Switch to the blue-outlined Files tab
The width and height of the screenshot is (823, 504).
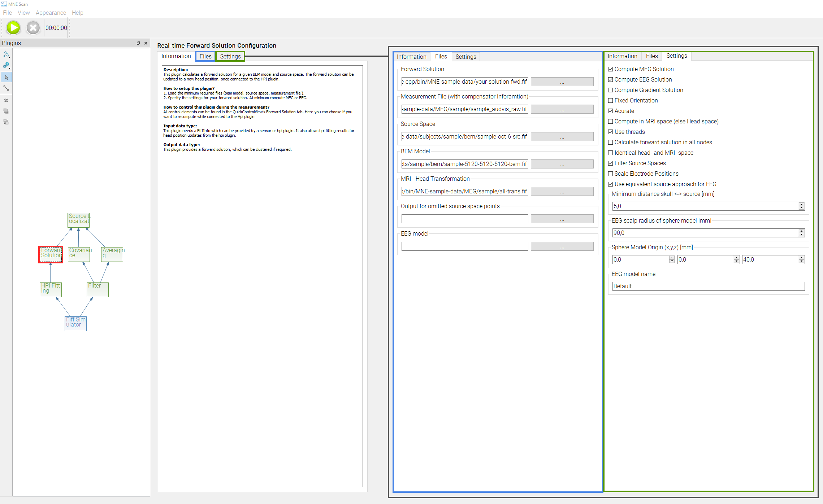click(205, 56)
